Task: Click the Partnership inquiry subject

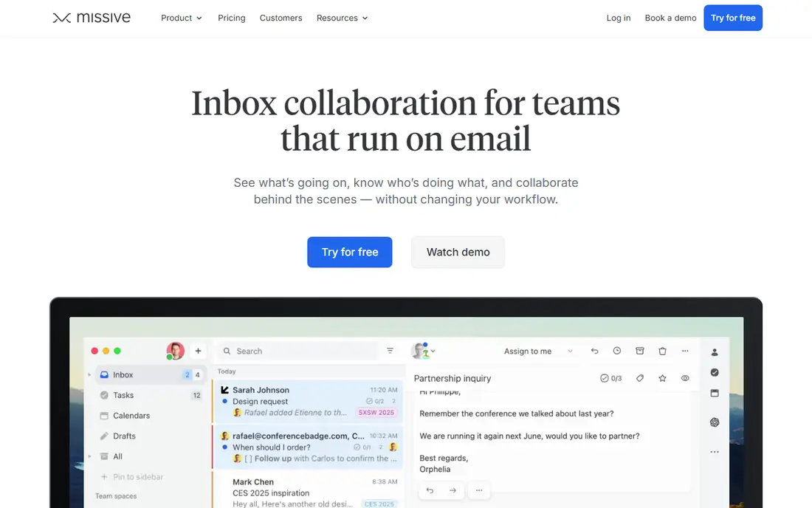Action: (452, 378)
